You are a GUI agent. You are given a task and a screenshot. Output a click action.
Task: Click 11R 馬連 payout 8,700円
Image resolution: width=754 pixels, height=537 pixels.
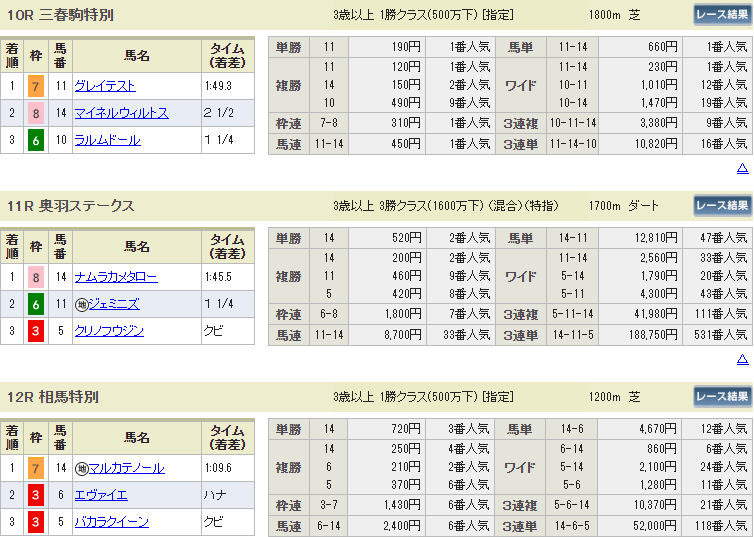[x=402, y=335]
